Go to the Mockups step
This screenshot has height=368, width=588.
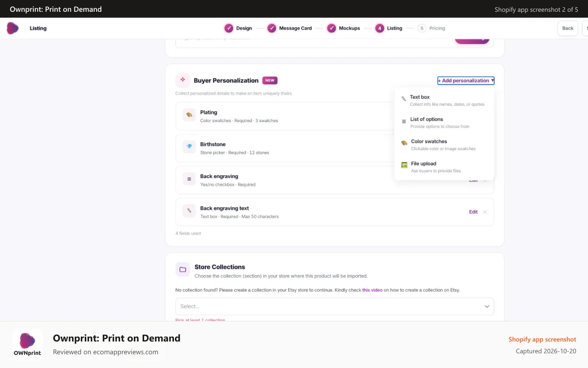tap(343, 28)
